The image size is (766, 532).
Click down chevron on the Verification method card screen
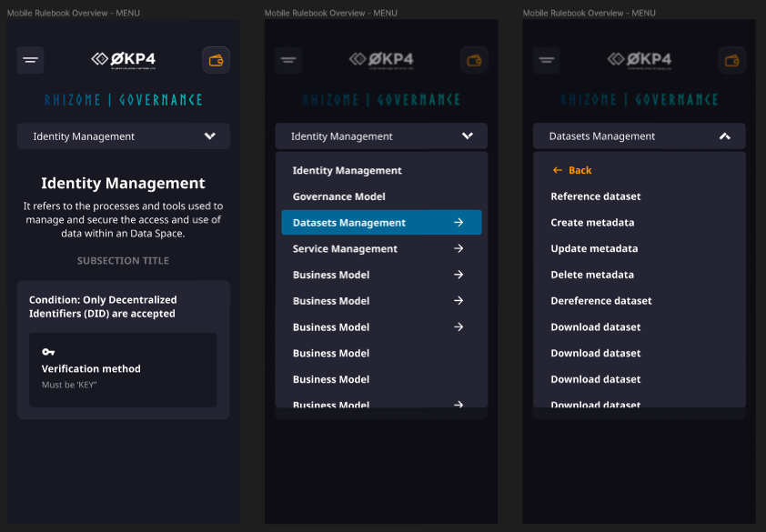click(210, 136)
